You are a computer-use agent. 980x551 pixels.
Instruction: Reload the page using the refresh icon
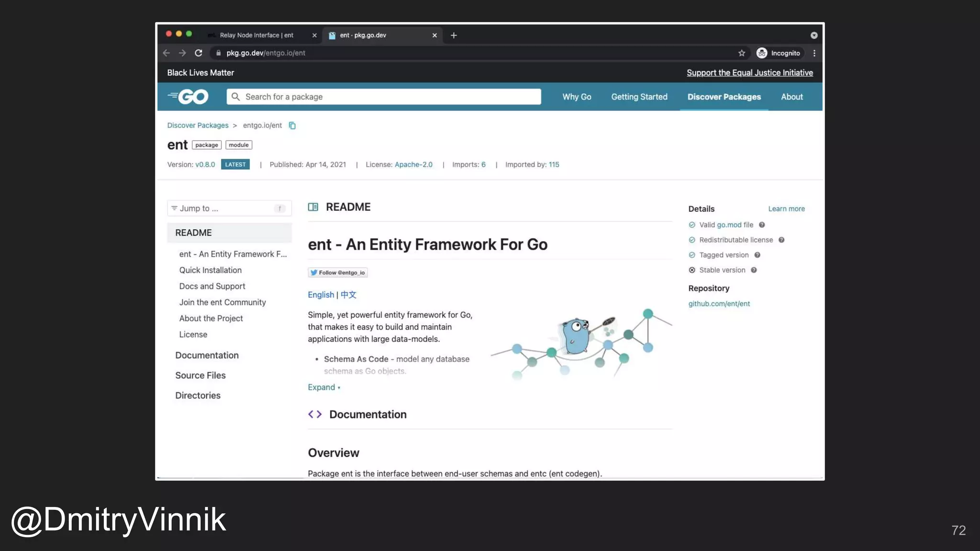[x=199, y=53]
